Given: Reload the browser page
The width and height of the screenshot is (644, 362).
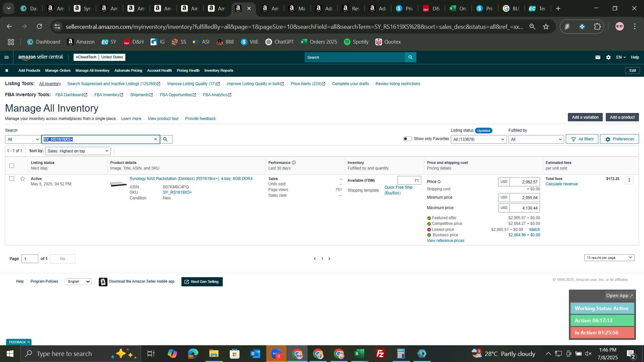Looking at the screenshot, I should tap(40, 26).
